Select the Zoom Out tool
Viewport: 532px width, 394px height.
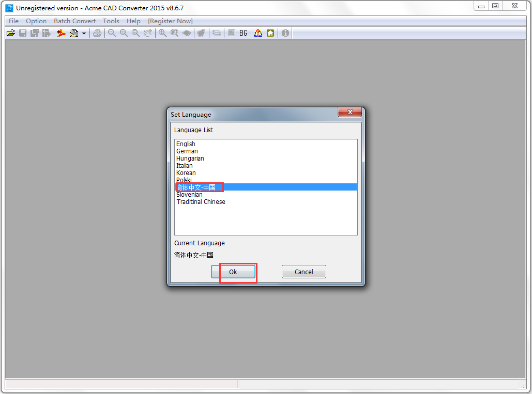point(112,33)
